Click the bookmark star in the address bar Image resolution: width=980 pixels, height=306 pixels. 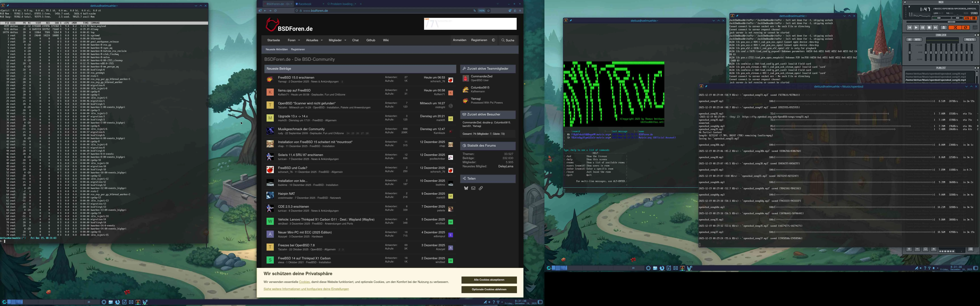[488, 11]
